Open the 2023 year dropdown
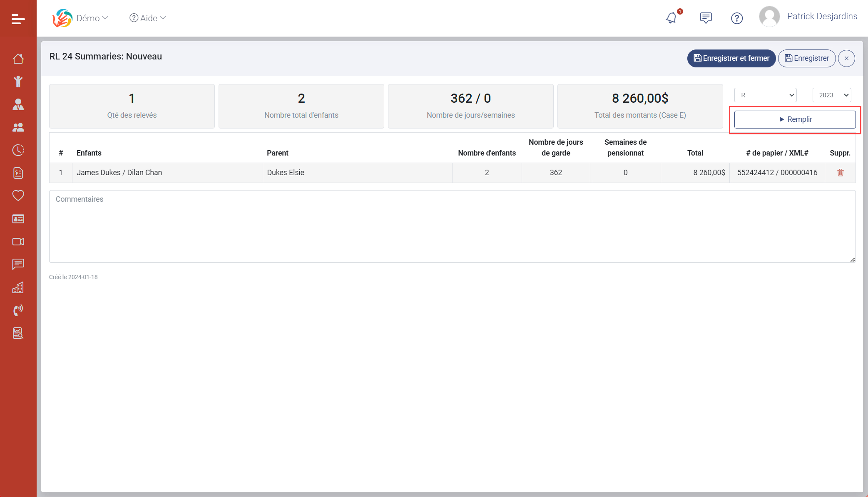868x497 pixels. 831,95
